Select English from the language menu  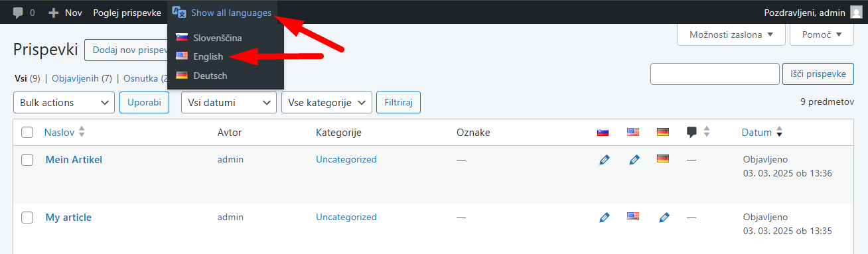[208, 56]
